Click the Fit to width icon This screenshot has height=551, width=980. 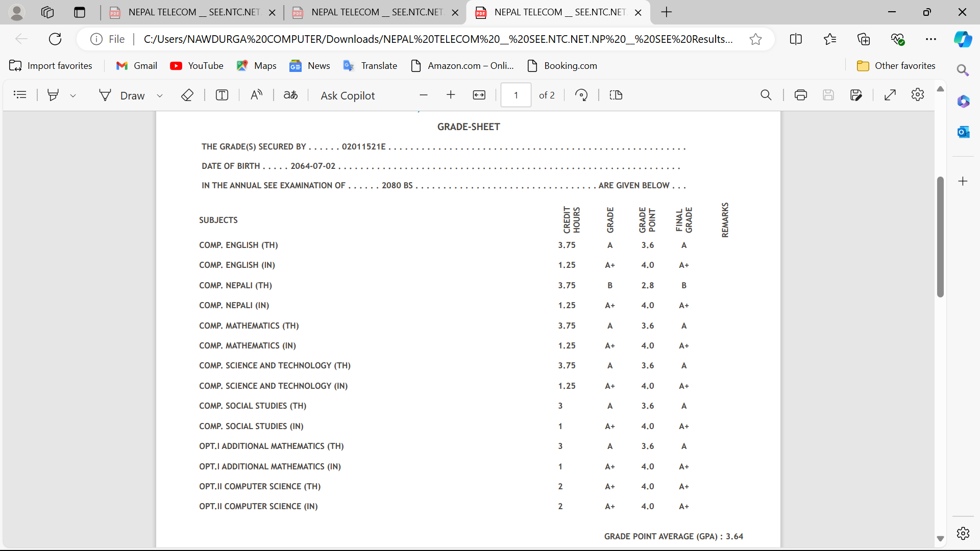tap(479, 95)
